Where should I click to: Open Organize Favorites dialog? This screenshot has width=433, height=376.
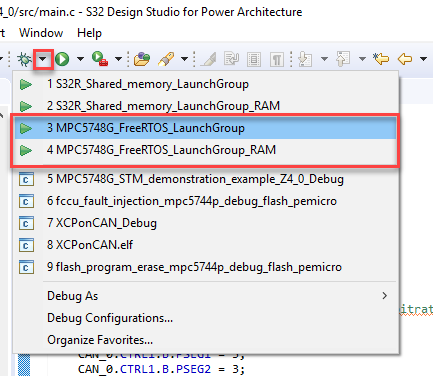point(206,340)
